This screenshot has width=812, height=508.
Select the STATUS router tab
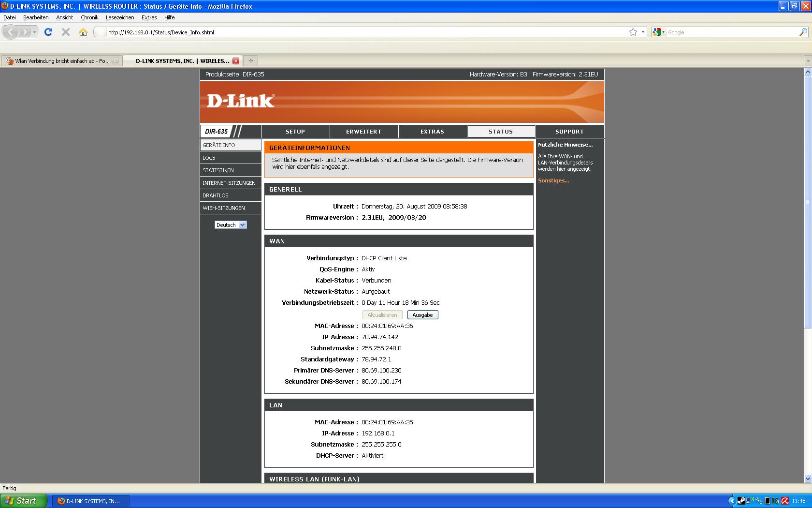(x=501, y=132)
